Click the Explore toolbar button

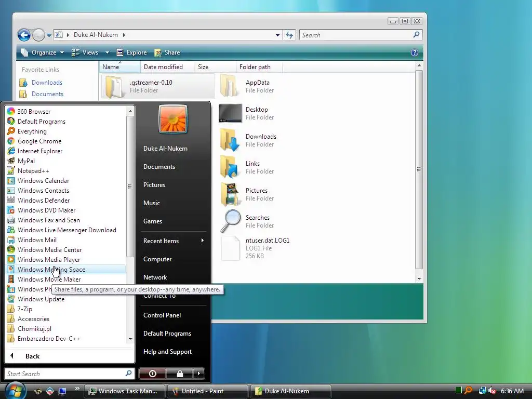coord(131,52)
